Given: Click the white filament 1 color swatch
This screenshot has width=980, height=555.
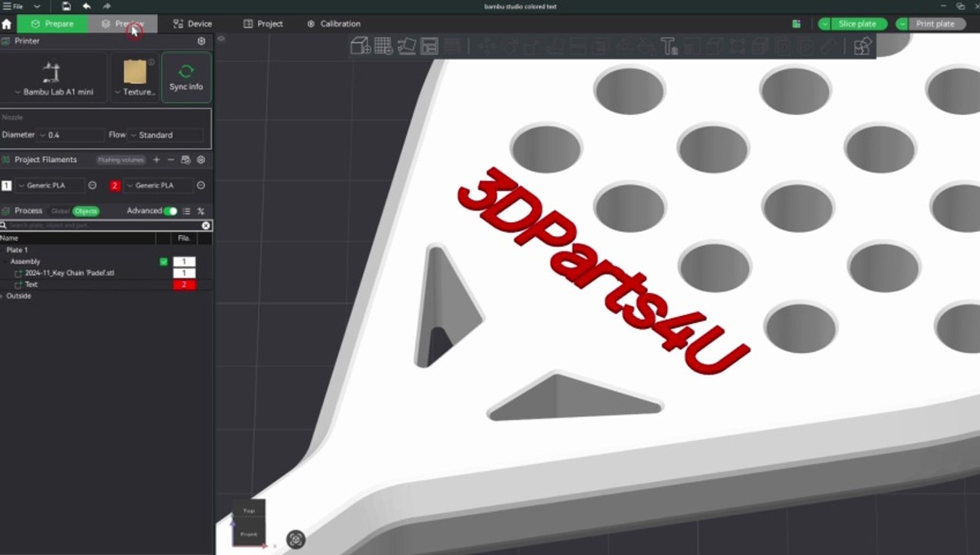Looking at the screenshot, I should click(x=6, y=186).
